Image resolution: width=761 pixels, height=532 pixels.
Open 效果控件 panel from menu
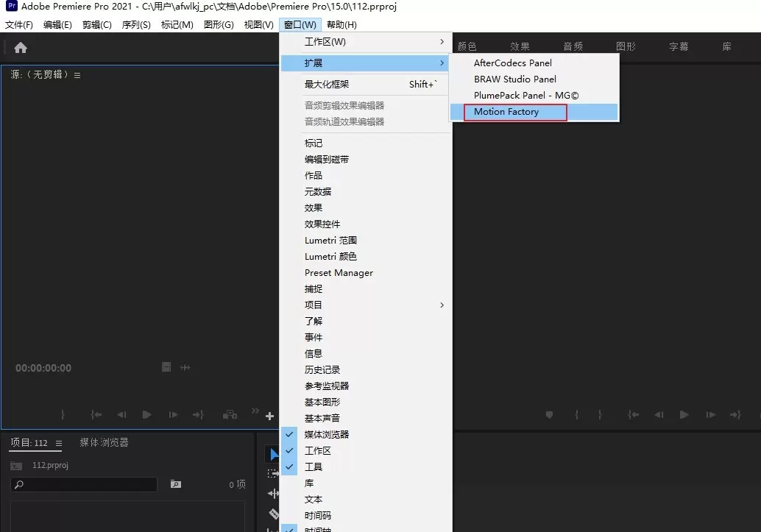tap(366, 224)
